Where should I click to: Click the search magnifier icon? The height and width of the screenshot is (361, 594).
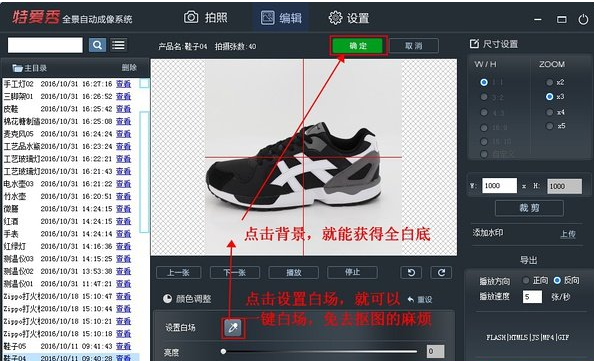pyautogui.click(x=97, y=45)
